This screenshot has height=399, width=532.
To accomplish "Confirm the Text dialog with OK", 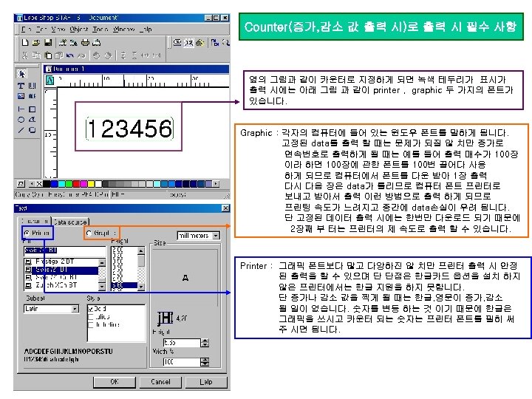I will click(x=115, y=382).
